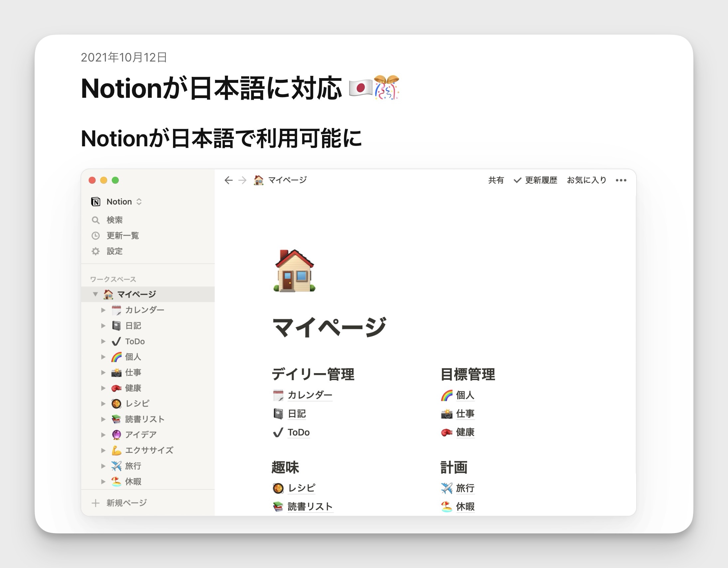The width and height of the screenshot is (728, 568).
Task: Click the house icon in sidebar マイページ row
Action: (x=108, y=294)
